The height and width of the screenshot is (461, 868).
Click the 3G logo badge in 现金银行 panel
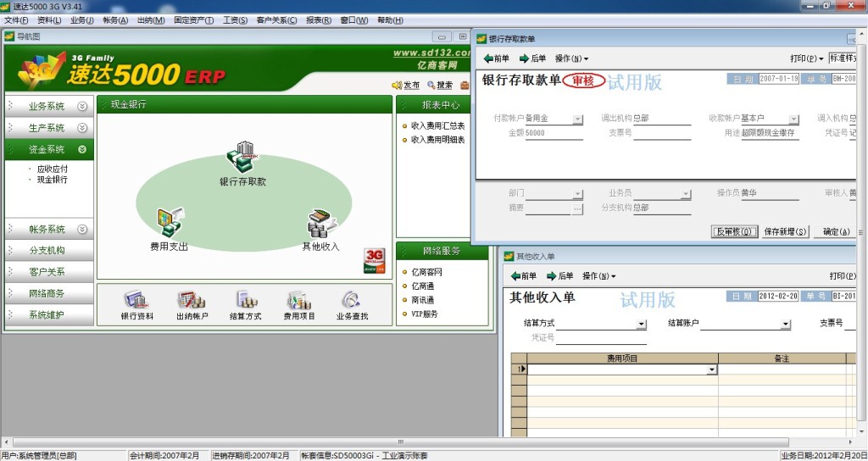[x=374, y=261]
